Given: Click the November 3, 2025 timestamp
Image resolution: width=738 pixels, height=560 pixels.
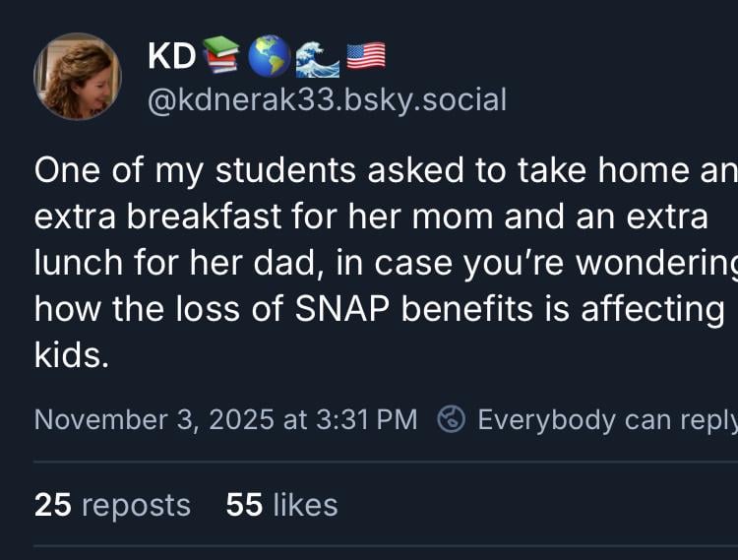Looking at the screenshot, I should click(225, 420).
